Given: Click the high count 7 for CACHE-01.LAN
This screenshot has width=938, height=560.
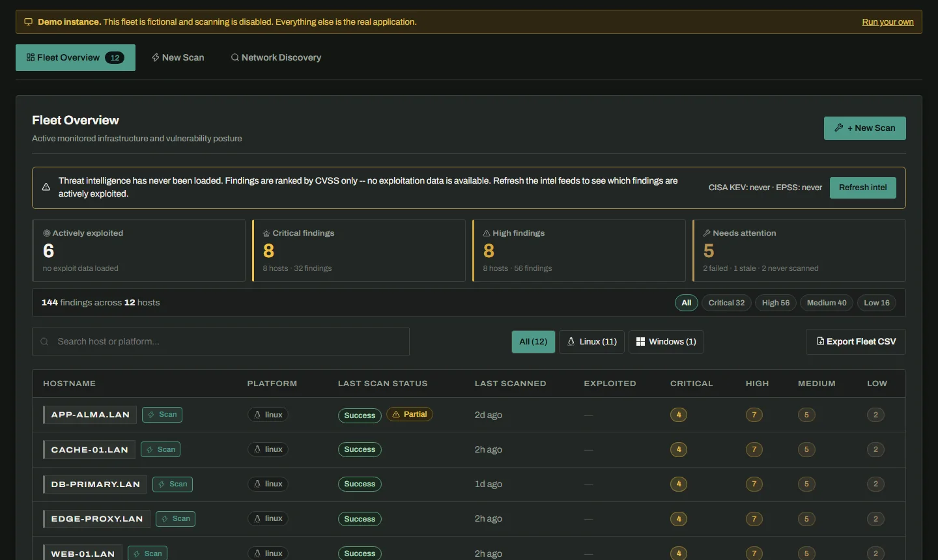Looking at the screenshot, I should [754, 449].
